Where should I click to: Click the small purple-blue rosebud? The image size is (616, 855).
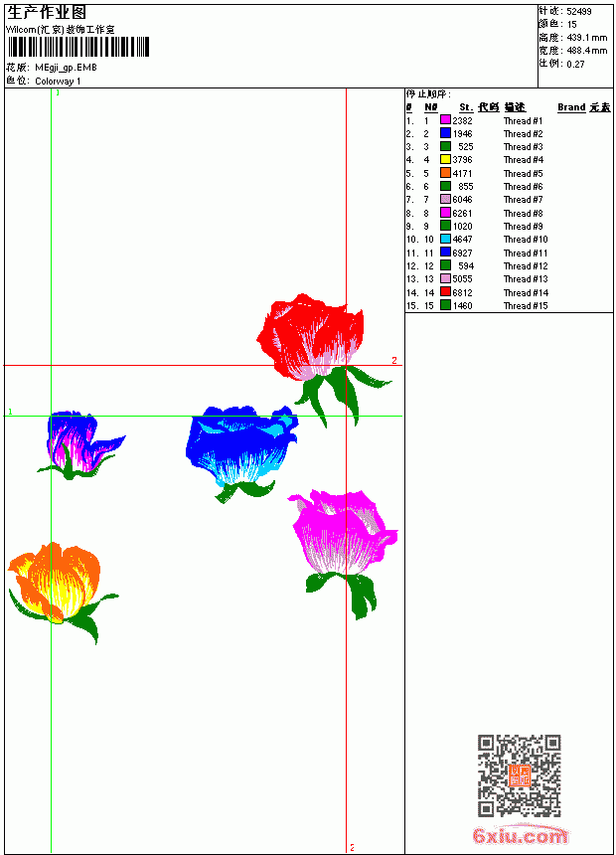click(80, 444)
